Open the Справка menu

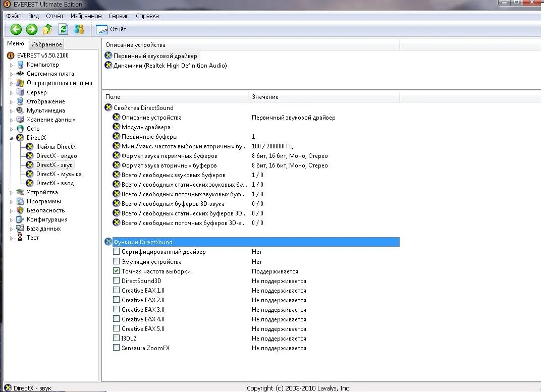coord(147,16)
